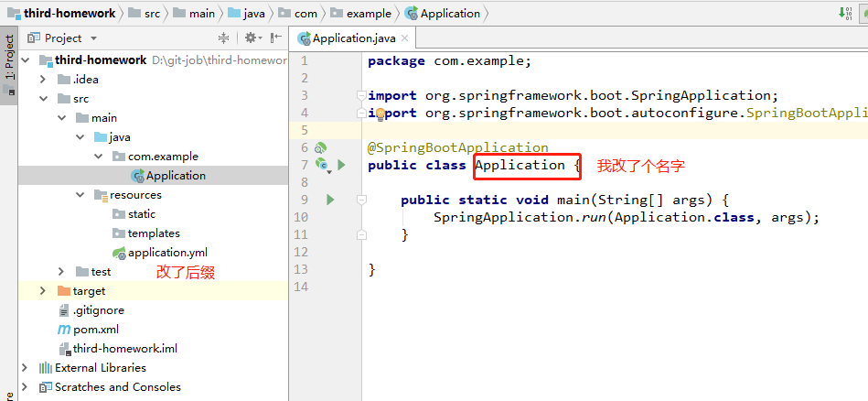Open the Project view dropdown
The height and width of the screenshot is (401, 868).
coord(93,38)
